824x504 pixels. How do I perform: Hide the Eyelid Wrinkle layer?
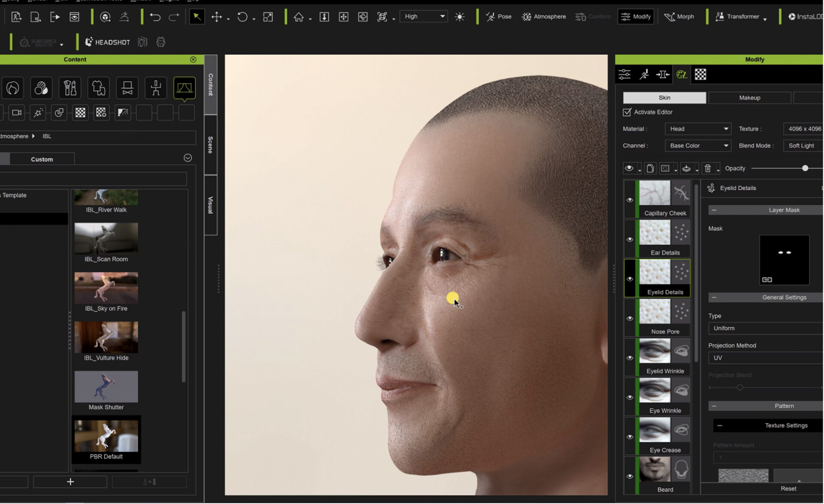[630, 358]
